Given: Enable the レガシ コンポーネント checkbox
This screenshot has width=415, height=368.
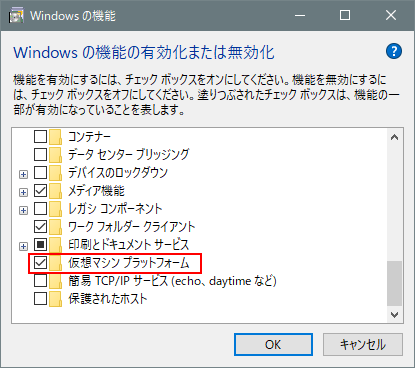Looking at the screenshot, I should pos(40,208).
